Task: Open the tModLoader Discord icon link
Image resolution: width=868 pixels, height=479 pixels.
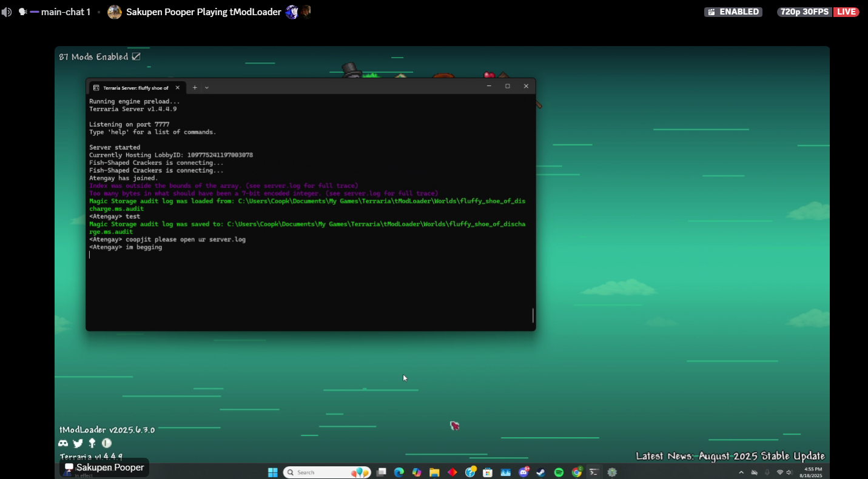Action: [63, 443]
